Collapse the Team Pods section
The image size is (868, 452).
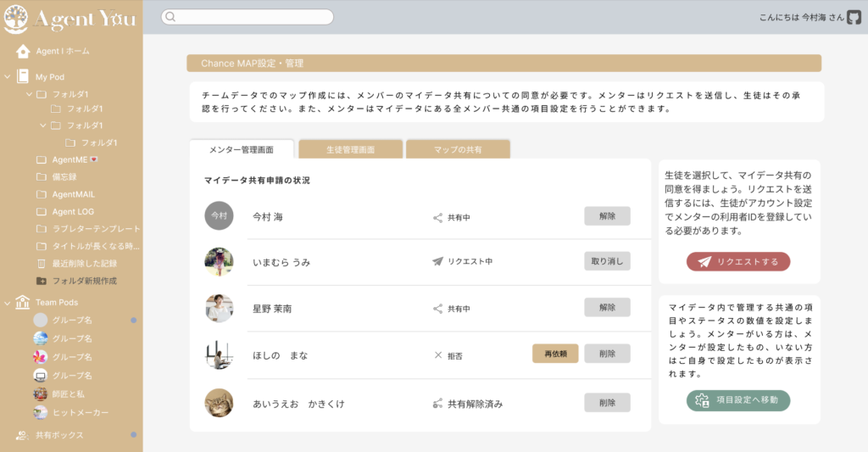(x=8, y=303)
